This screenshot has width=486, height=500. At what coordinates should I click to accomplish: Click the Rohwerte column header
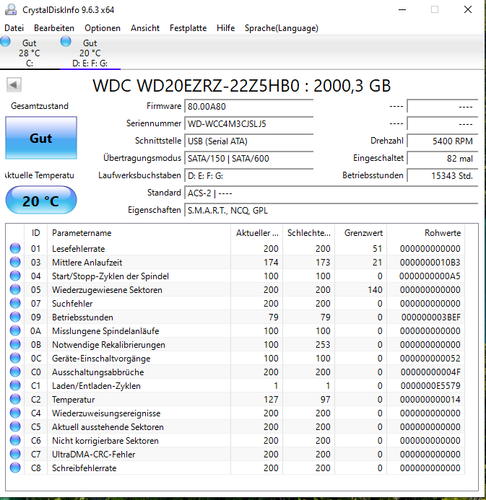425,233
